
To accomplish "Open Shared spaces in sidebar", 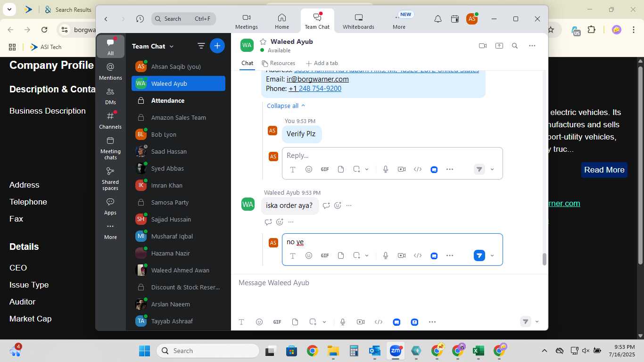I will tap(110, 179).
